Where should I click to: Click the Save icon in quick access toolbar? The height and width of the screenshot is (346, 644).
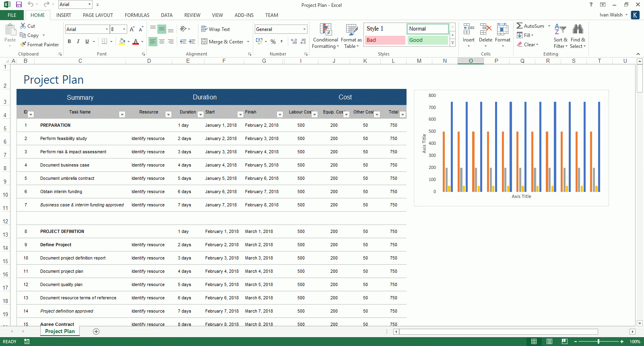tap(19, 4)
